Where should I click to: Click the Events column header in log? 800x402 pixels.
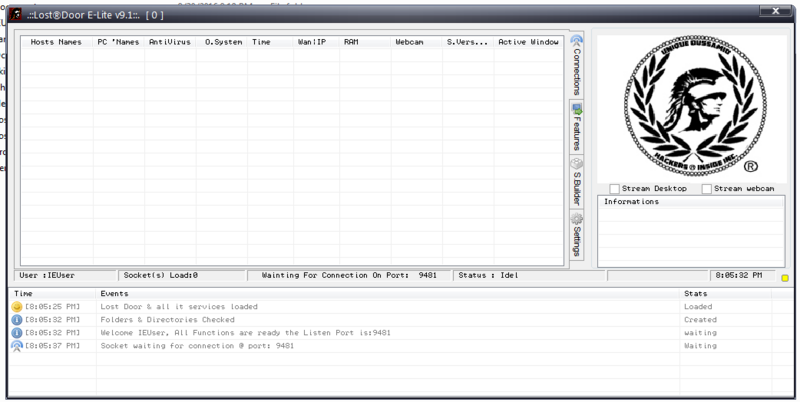(388, 293)
